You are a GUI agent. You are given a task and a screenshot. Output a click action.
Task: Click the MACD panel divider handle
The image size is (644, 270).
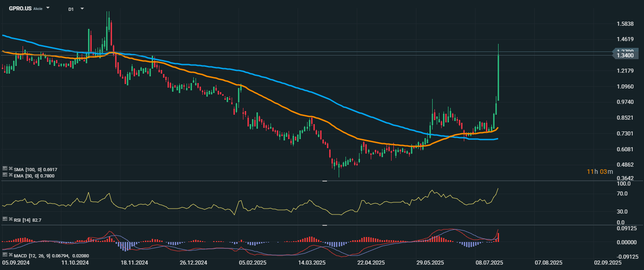click(324, 225)
